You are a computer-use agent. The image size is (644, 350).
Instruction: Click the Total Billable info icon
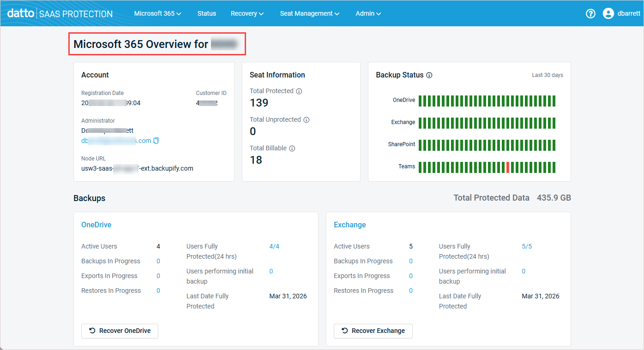[292, 148]
